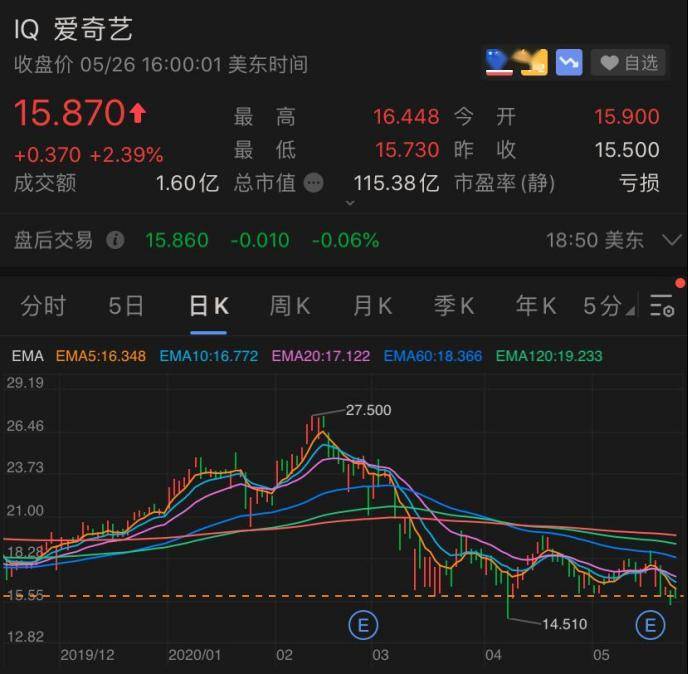Click the EMA120 green legend value
The width and height of the screenshot is (688, 674).
(549, 355)
